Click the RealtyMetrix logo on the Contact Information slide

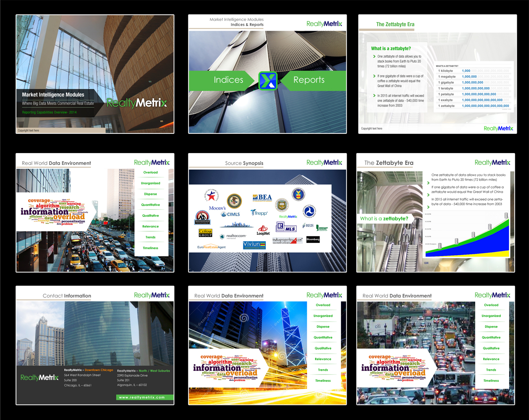[x=39, y=377]
